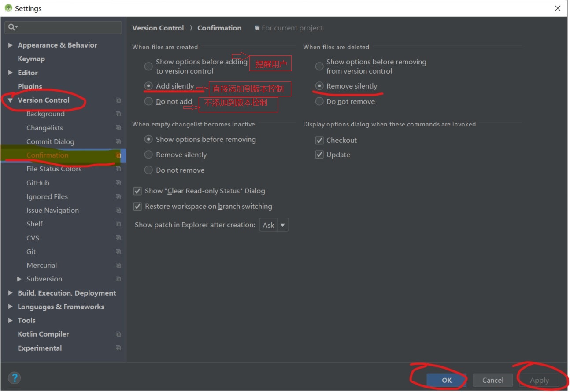Click into the settings search field
The height and width of the screenshot is (392, 570).
click(x=63, y=27)
